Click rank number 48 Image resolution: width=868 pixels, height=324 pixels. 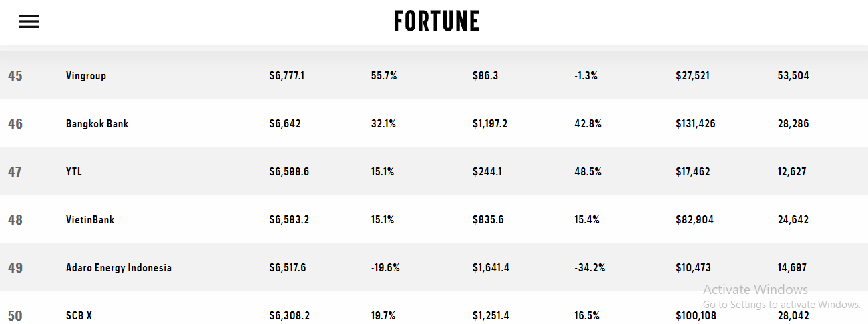[x=15, y=220]
